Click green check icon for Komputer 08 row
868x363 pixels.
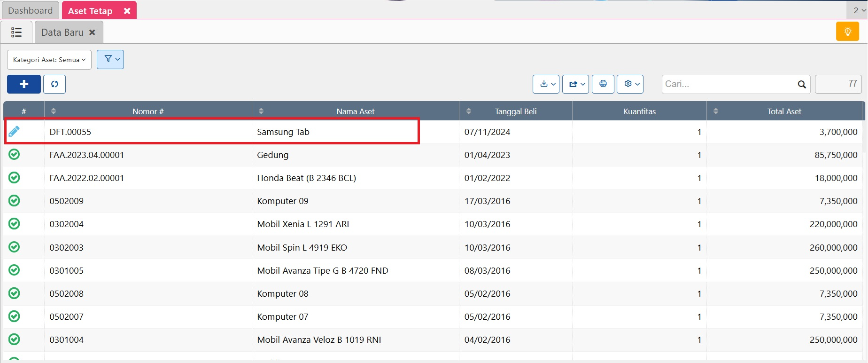click(x=14, y=293)
